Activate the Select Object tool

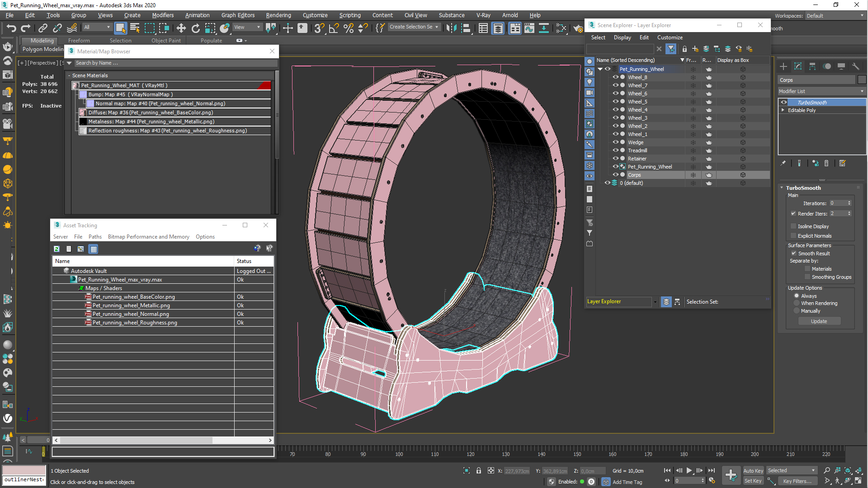coord(120,28)
